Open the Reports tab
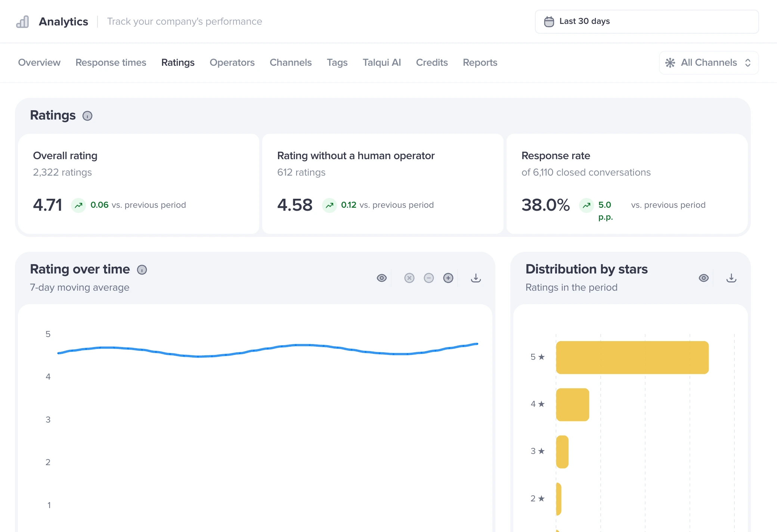This screenshot has width=777, height=532. point(480,62)
